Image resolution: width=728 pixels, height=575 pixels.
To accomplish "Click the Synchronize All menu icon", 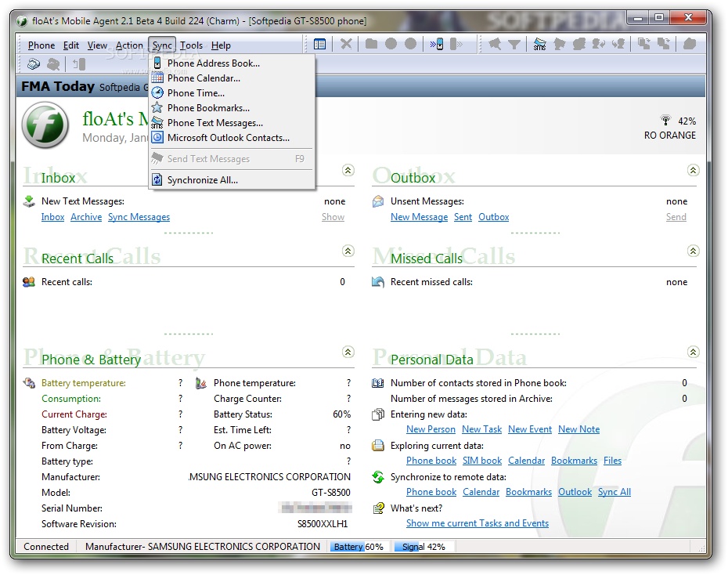I will [x=157, y=179].
